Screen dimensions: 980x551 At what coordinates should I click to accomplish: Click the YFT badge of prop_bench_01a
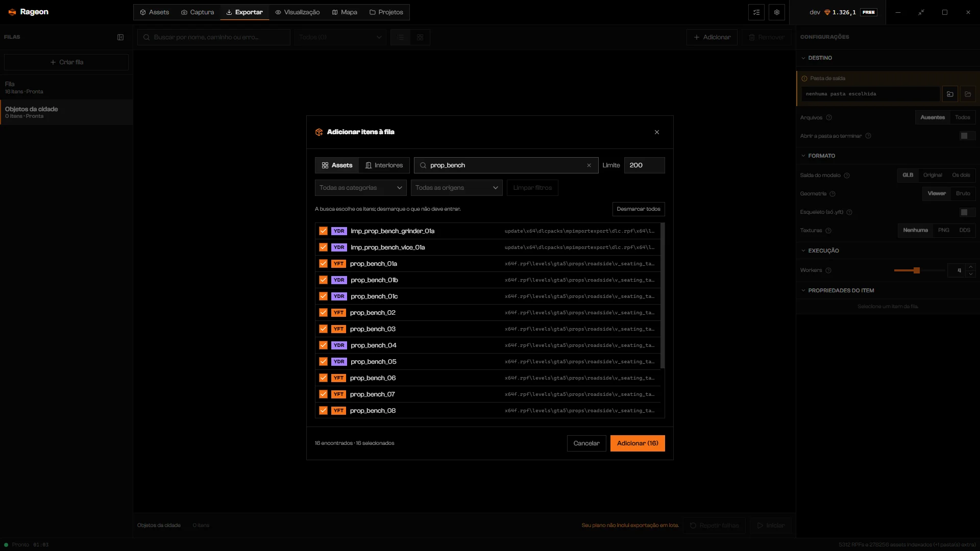[338, 264]
